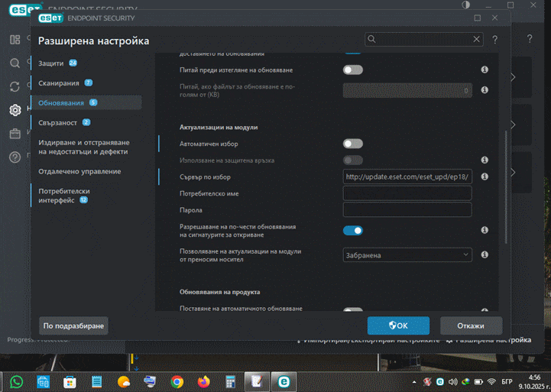Click the settings panel vertical scrollbar
Image resolution: width=551 pixels, height=392 pixels.
(506, 187)
